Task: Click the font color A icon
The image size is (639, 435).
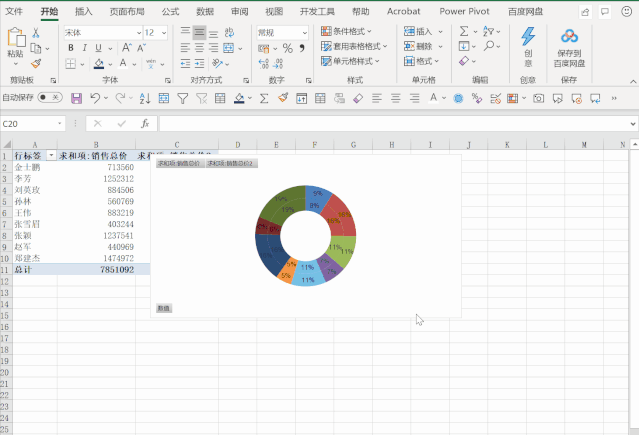Action: click(123, 64)
